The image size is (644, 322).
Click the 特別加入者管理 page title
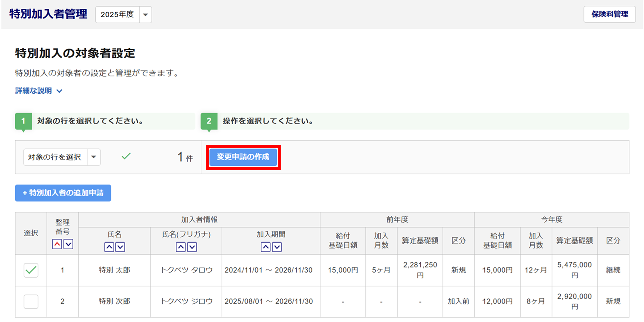[x=48, y=14]
